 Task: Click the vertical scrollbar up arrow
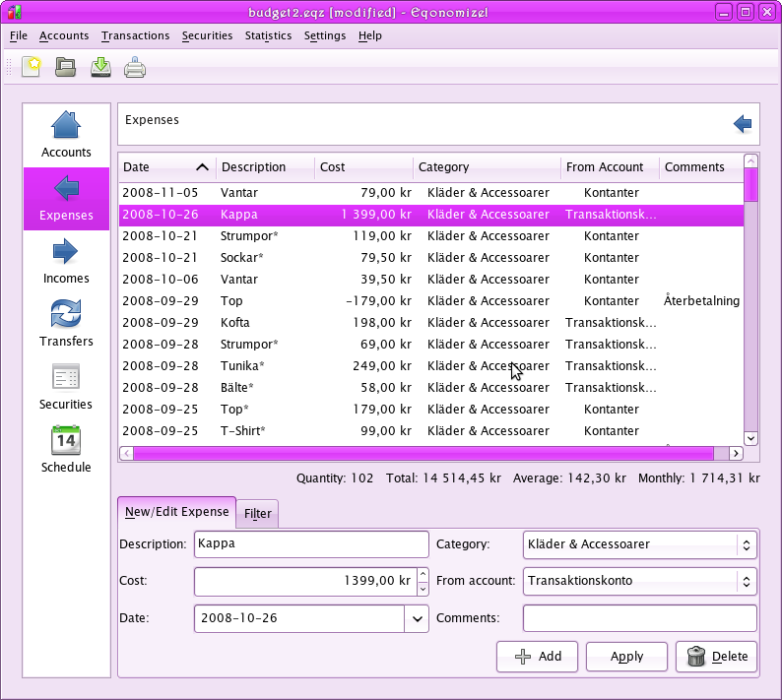[x=751, y=161]
